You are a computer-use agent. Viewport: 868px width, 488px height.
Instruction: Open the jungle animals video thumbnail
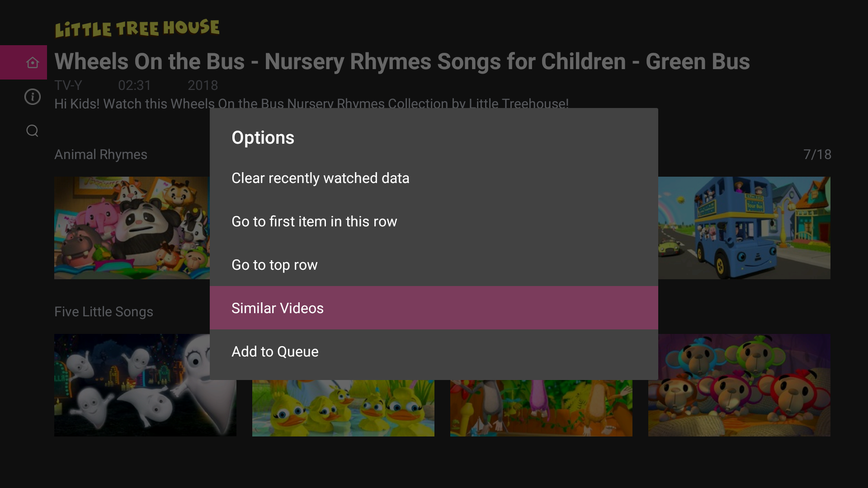pyautogui.click(x=541, y=408)
